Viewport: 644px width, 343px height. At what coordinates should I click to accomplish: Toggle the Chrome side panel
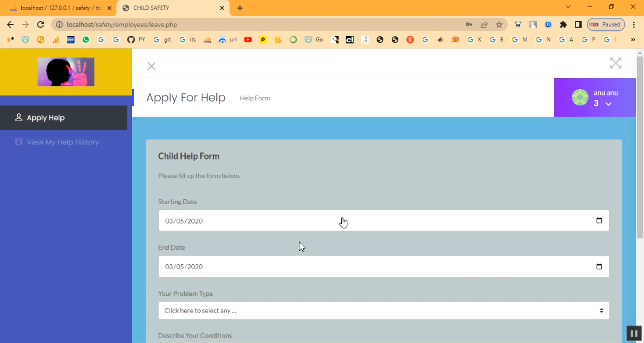coord(578,24)
